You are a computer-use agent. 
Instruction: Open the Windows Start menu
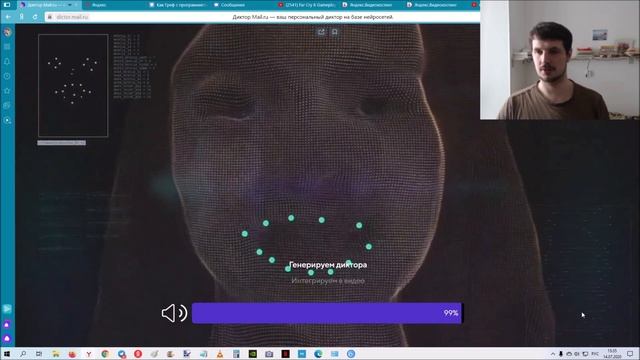coord(7,354)
